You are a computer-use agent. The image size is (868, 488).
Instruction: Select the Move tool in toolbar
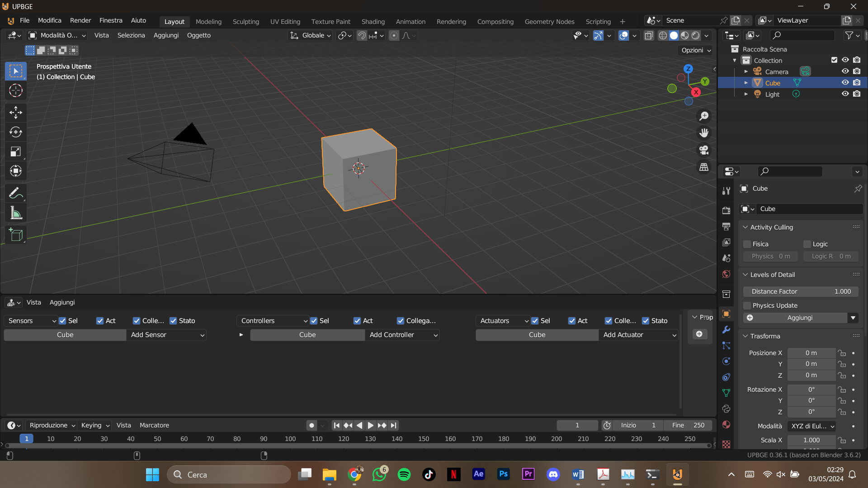tap(16, 112)
